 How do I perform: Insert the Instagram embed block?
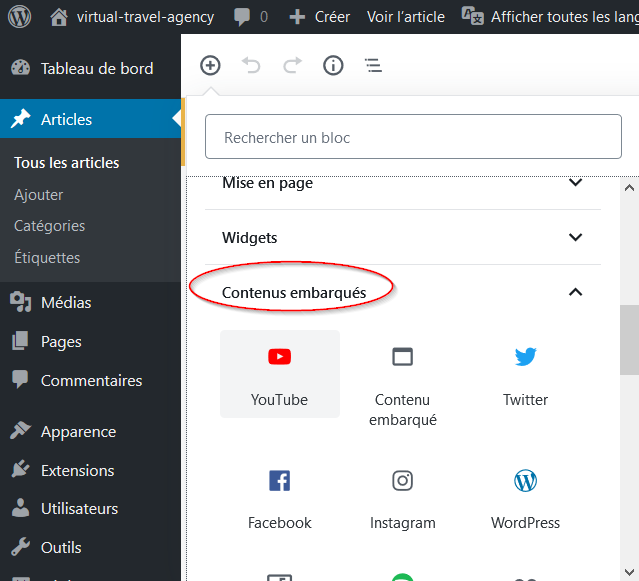pyautogui.click(x=403, y=498)
